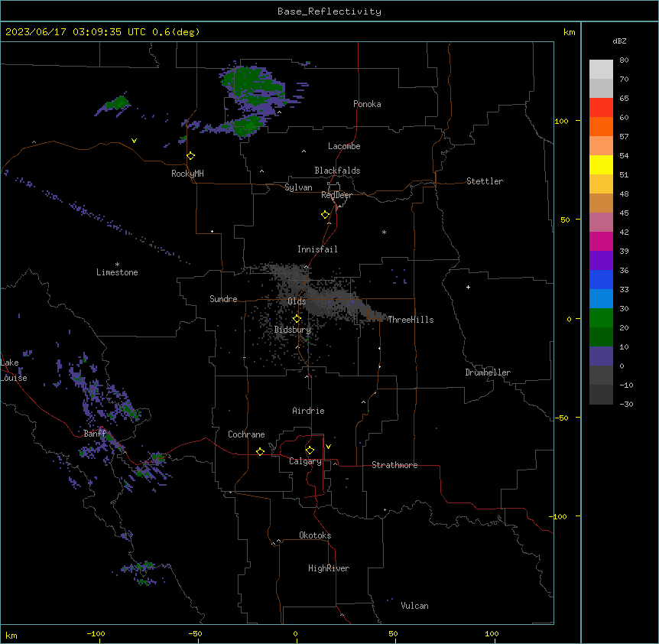The width and height of the screenshot is (659, 644).
Task: Click the Blackfalds city label
Action: tap(337, 171)
